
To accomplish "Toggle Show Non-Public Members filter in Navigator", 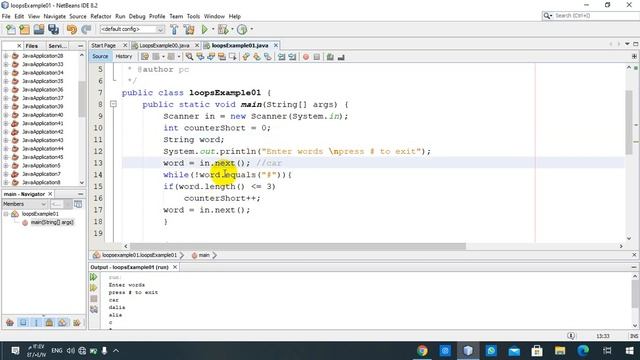I will pos(49,322).
